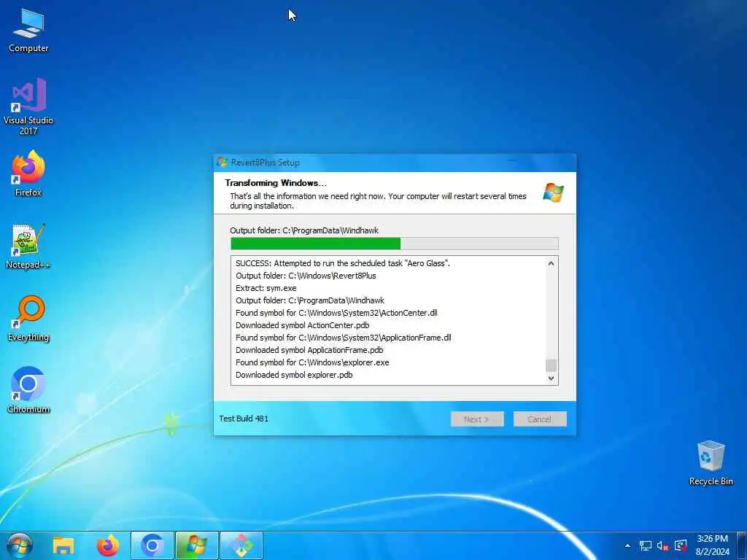
Task: Select log line 'Downloaded symbol explorer.pdb'
Action: [294, 375]
